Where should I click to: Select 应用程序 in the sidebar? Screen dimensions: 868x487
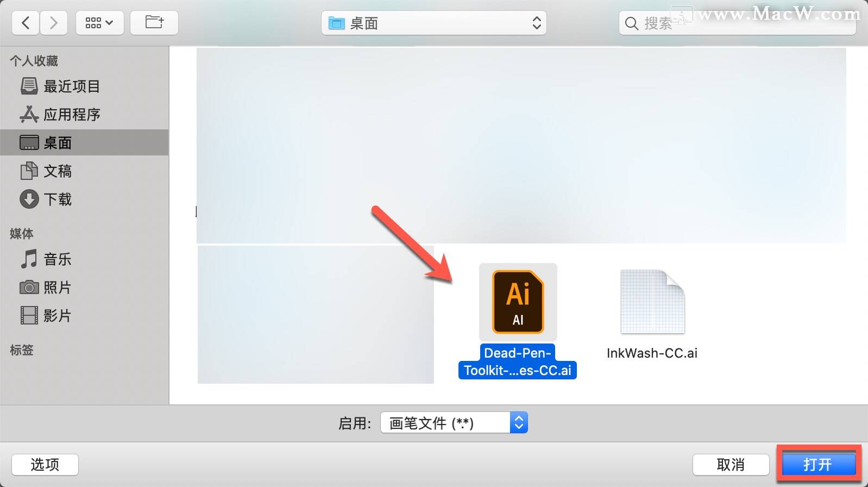[84, 115]
